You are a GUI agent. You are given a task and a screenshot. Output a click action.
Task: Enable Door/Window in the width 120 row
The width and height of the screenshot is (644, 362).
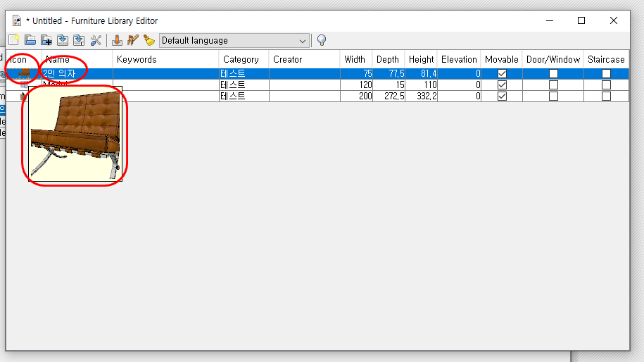click(x=554, y=85)
